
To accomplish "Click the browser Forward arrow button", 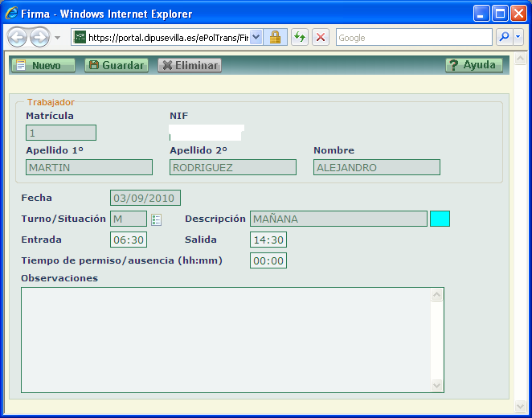I will (x=39, y=38).
